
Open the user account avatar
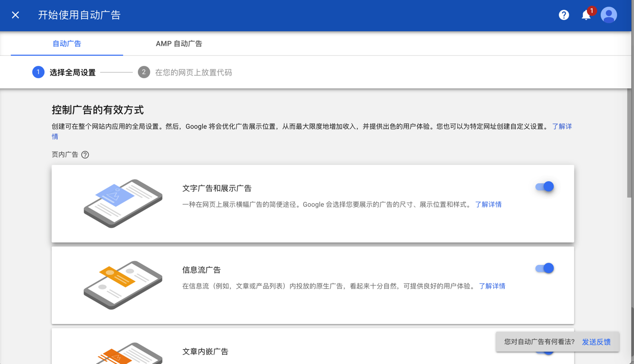pos(608,15)
